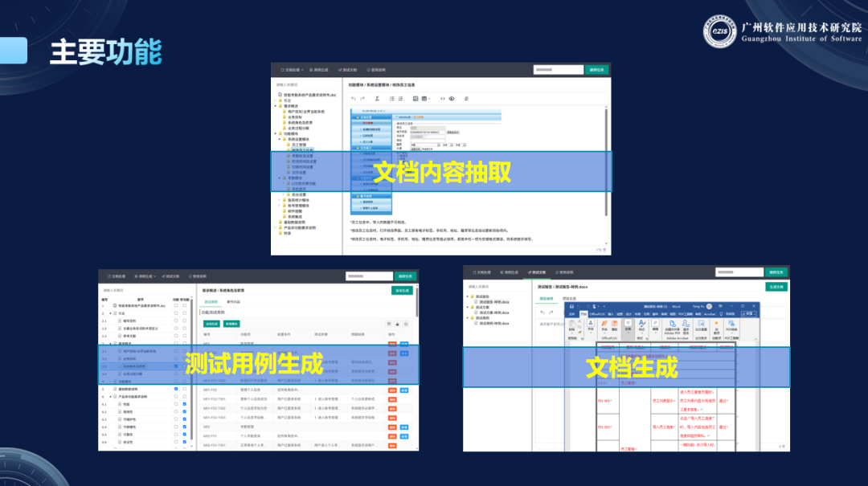Open the 项目信息 tab in the test report panel
The width and height of the screenshot is (868, 486).
point(569,298)
